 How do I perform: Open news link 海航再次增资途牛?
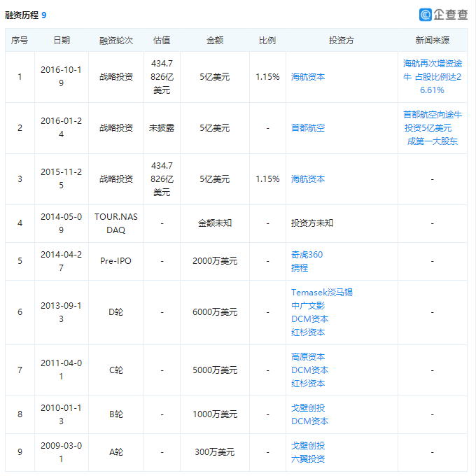[433, 77]
